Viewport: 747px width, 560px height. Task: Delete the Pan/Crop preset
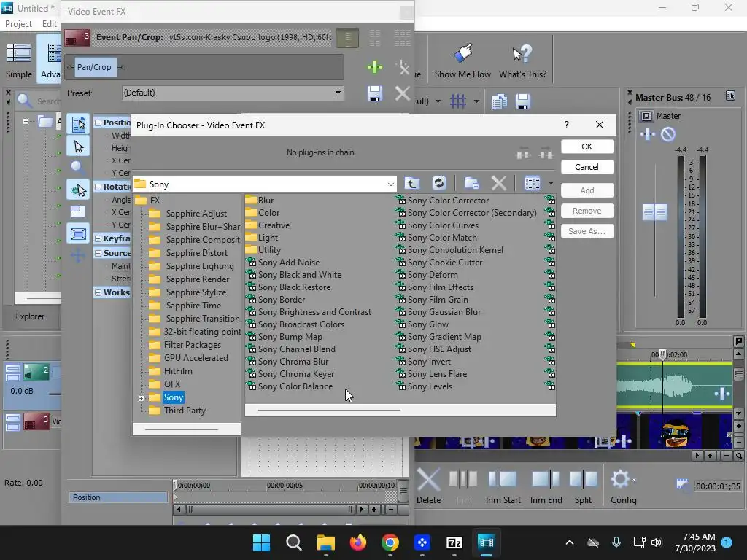tap(403, 93)
